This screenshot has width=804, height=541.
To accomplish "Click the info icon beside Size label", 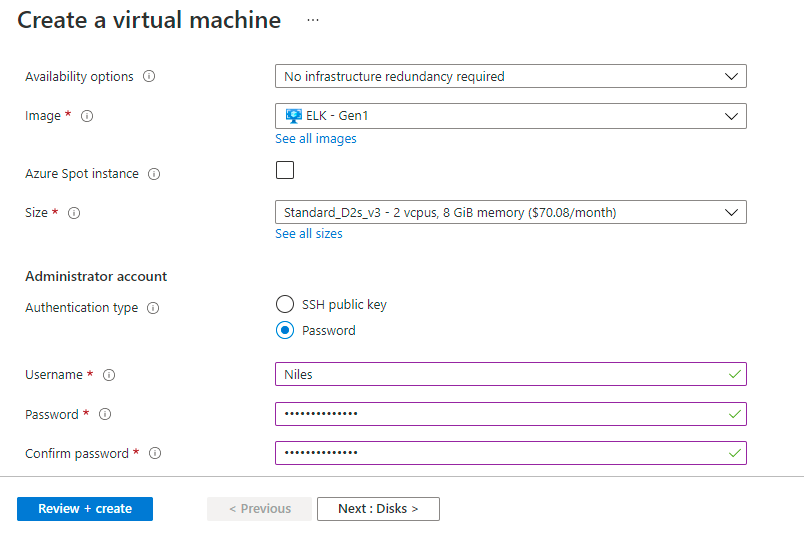I will coord(73,213).
